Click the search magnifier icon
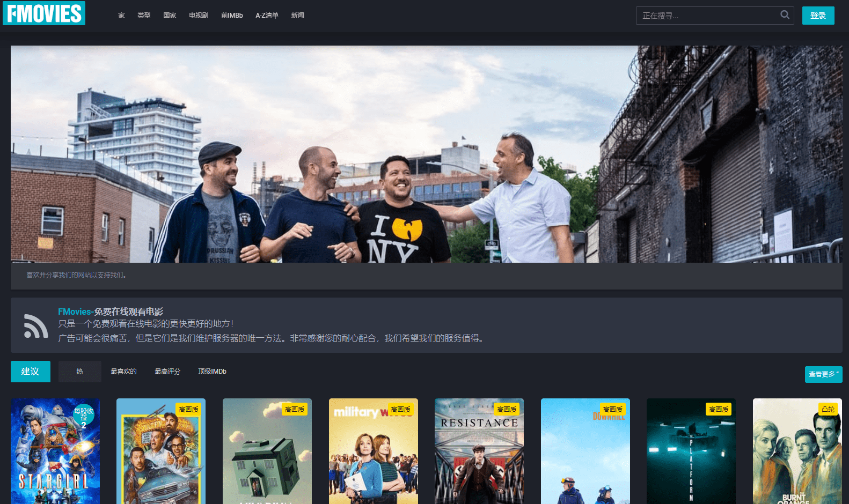Viewport: 849px width, 504px height. [785, 15]
